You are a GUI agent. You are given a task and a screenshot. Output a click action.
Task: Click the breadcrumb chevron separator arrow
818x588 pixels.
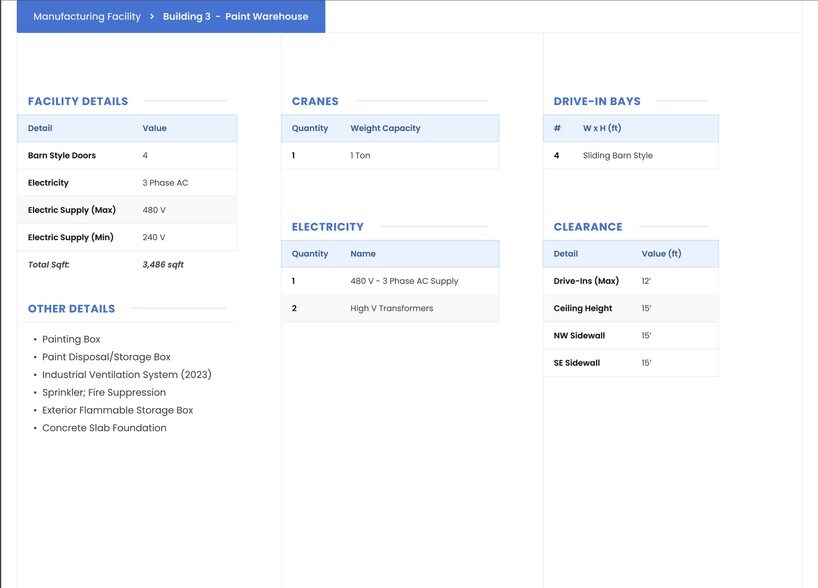coord(152,17)
